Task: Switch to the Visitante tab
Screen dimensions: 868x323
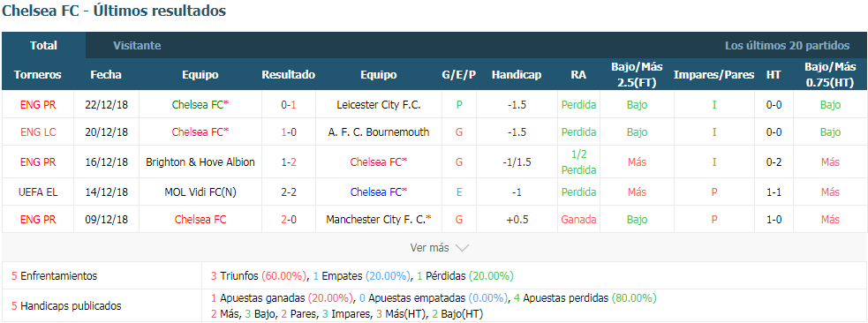Action: (137, 46)
